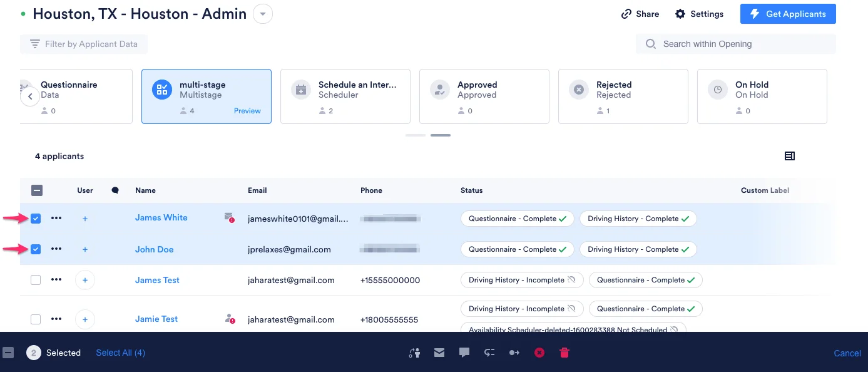Click the deselect checkbox in the bottom bar
The image size is (868, 372).
tap(8, 353)
